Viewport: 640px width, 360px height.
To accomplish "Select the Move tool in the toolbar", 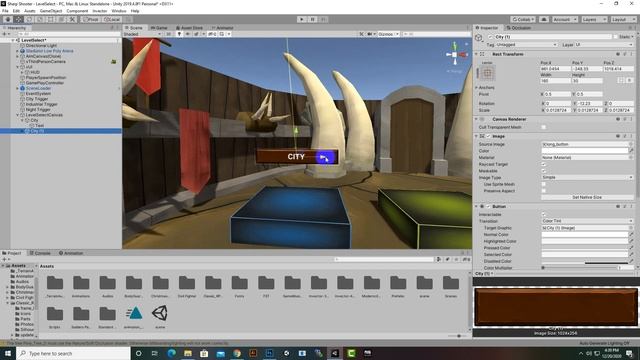I will (x=18, y=19).
